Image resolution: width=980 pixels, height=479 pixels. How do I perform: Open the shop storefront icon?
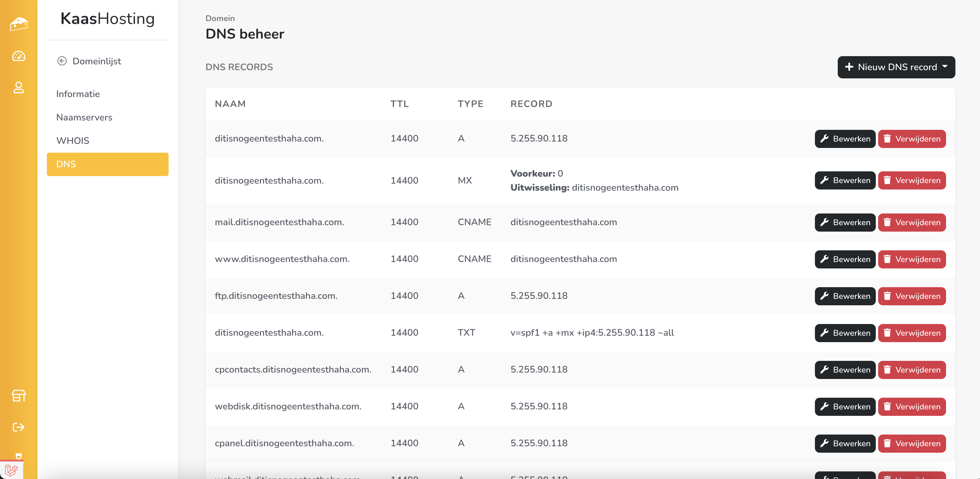click(19, 396)
